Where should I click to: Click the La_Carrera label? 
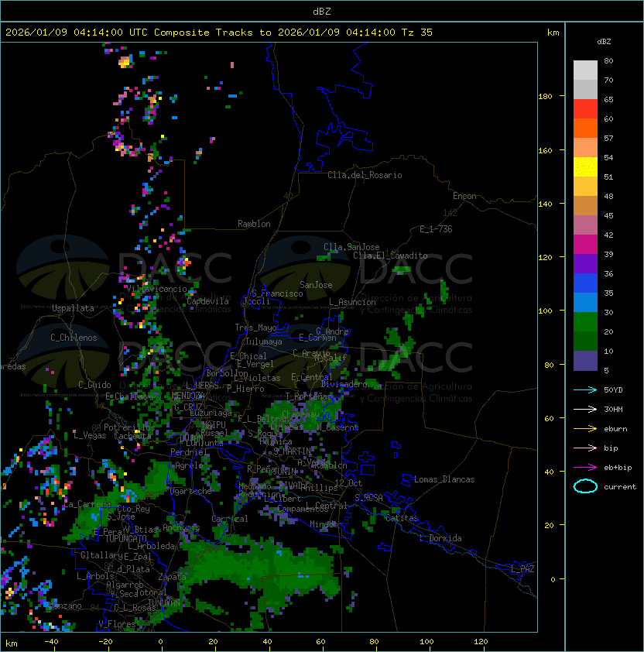pyautogui.click(x=87, y=504)
